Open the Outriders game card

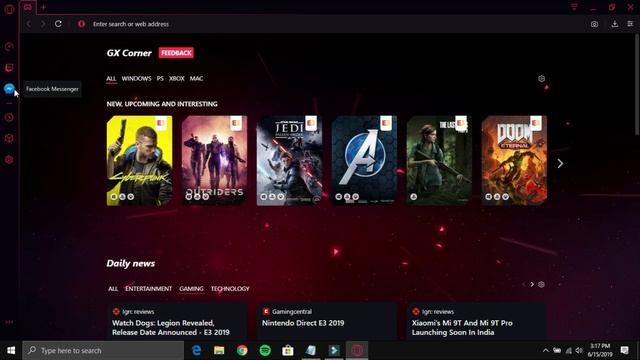(214, 161)
